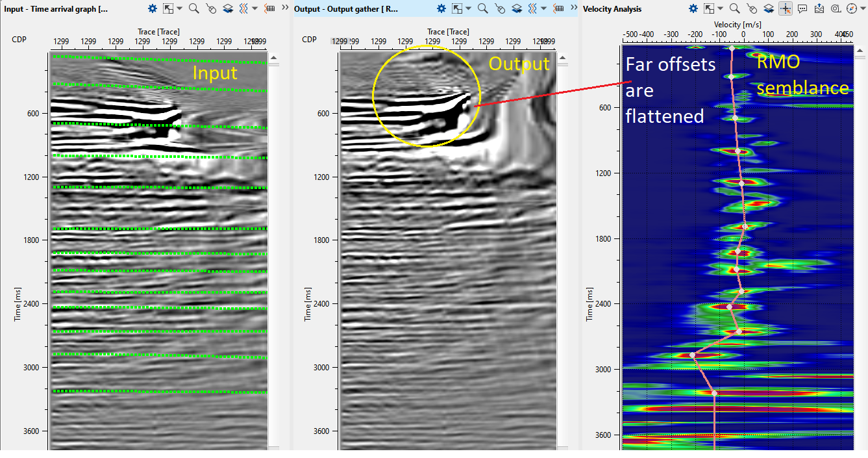Viewport: 868px width, 458px height.
Task: Expand selection tool dropdown arrow in Input panel
Action: click(x=179, y=8)
